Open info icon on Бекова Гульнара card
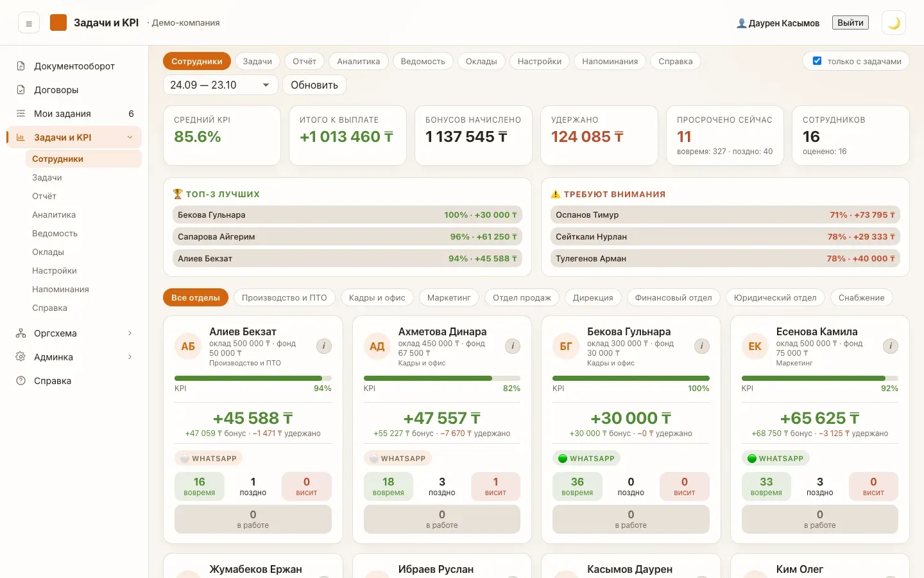924x578 pixels. pos(701,346)
